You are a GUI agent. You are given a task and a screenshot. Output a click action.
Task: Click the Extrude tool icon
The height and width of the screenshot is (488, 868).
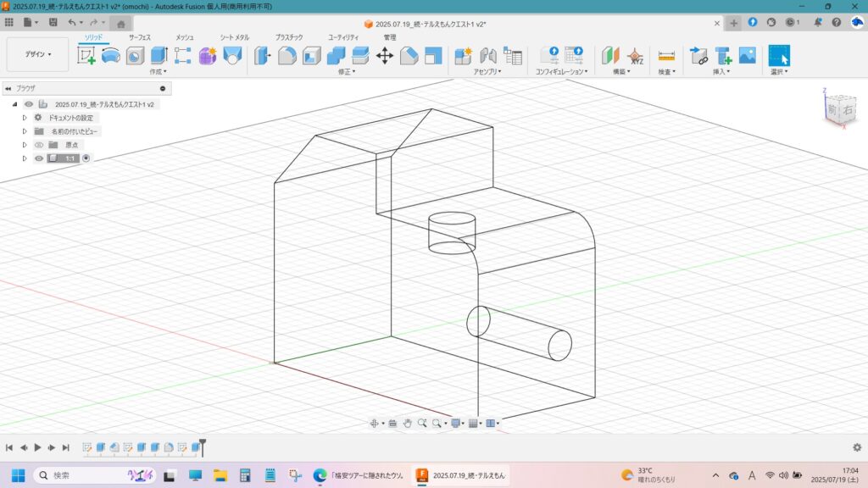point(159,56)
